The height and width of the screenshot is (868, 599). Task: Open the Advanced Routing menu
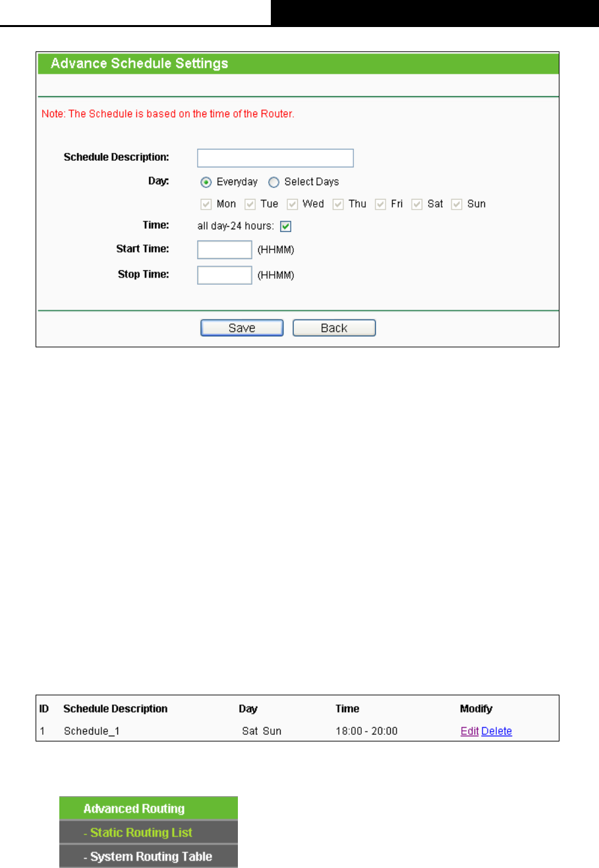point(148,809)
